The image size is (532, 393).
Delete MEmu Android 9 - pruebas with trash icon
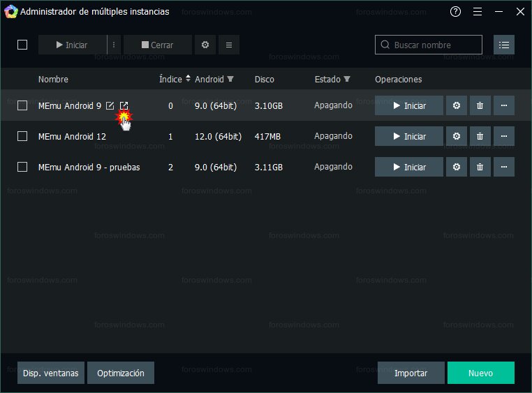click(480, 167)
